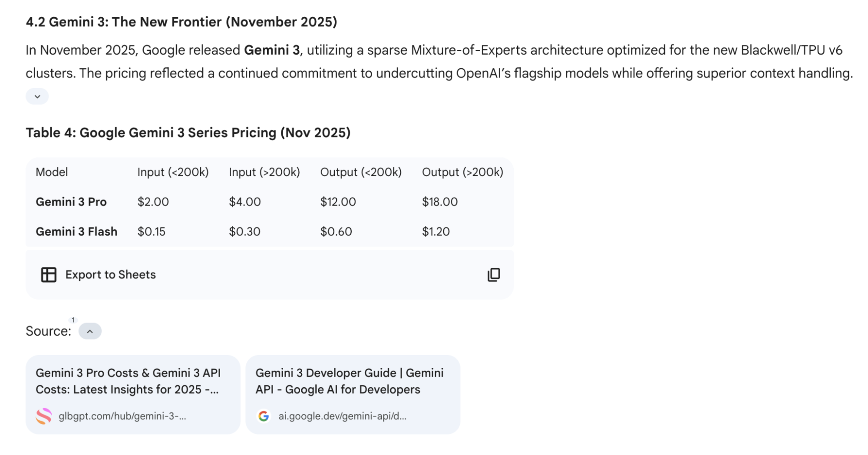The image size is (868, 455).
Task: Click the Export to Sheets table icon
Action: pos(49,275)
